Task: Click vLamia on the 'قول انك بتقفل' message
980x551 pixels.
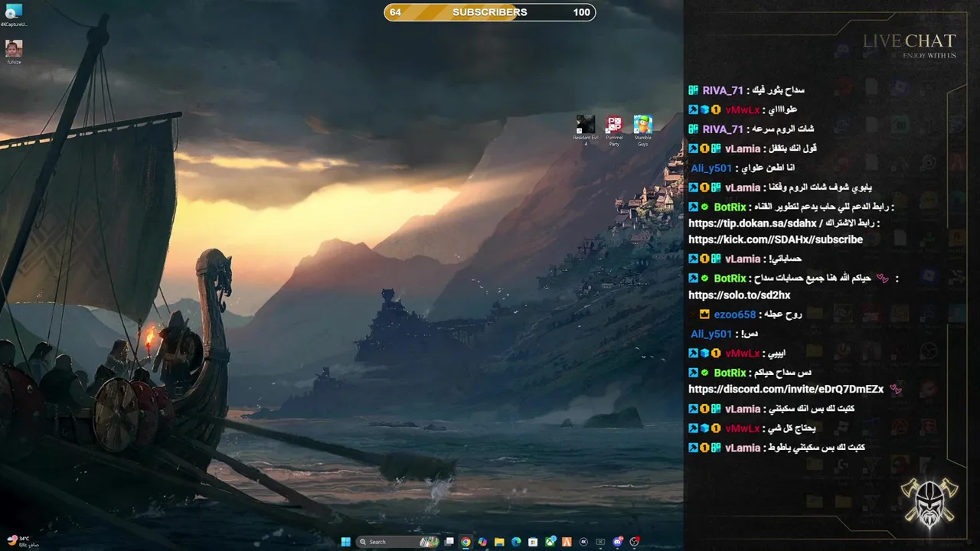Action: coord(743,148)
